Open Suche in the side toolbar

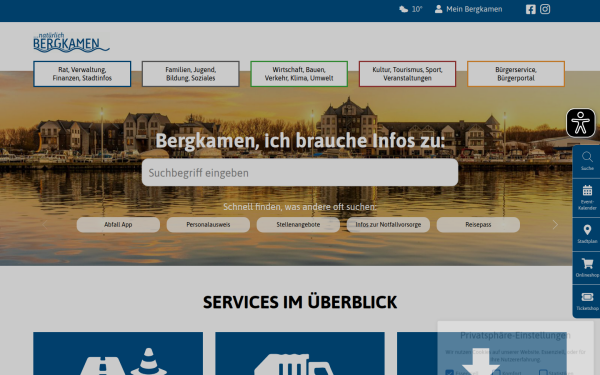point(587,161)
